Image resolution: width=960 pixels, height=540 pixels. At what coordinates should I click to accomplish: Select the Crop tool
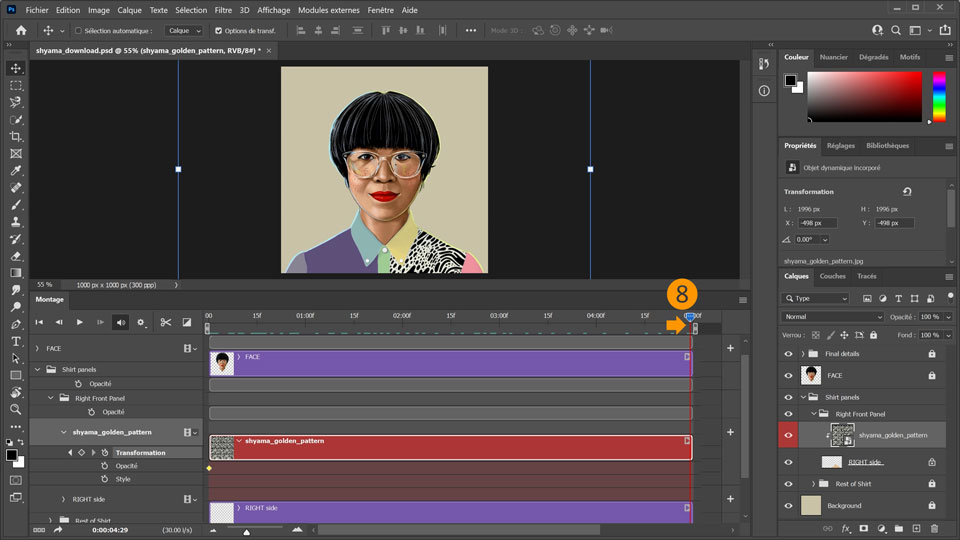pos(16,136)
